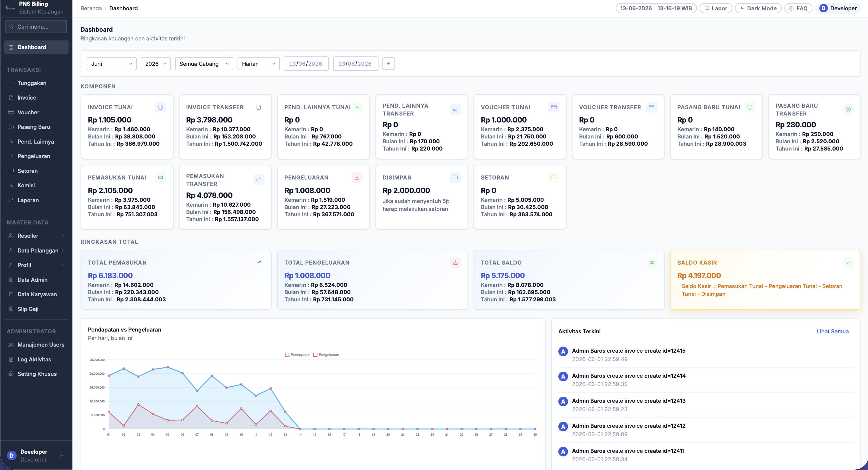Click the Lapor button in the top bar
868x470 pixels.
click(x=716, y=8)
